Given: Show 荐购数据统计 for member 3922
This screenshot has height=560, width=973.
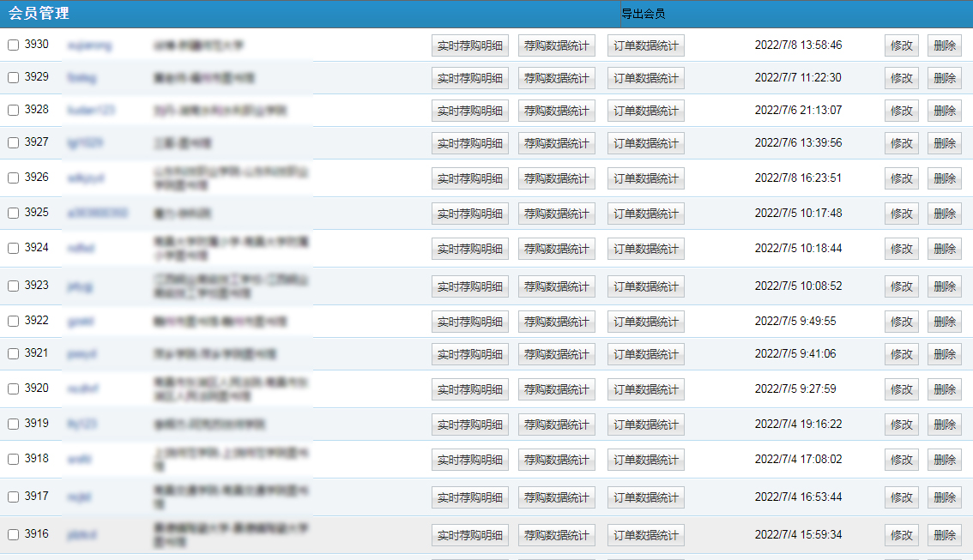Looking at the screenshot, I should [x=556, y=322].
